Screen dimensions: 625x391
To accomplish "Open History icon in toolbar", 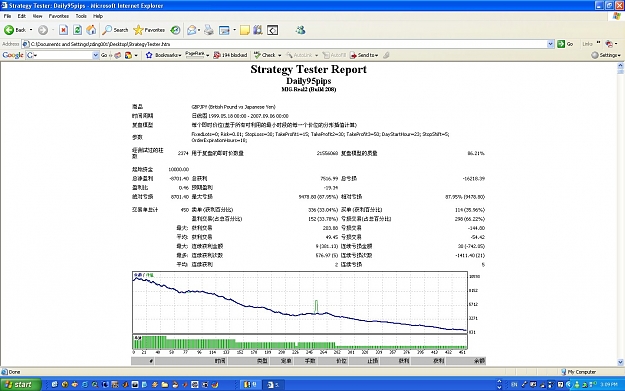I will tap(175, 30).
